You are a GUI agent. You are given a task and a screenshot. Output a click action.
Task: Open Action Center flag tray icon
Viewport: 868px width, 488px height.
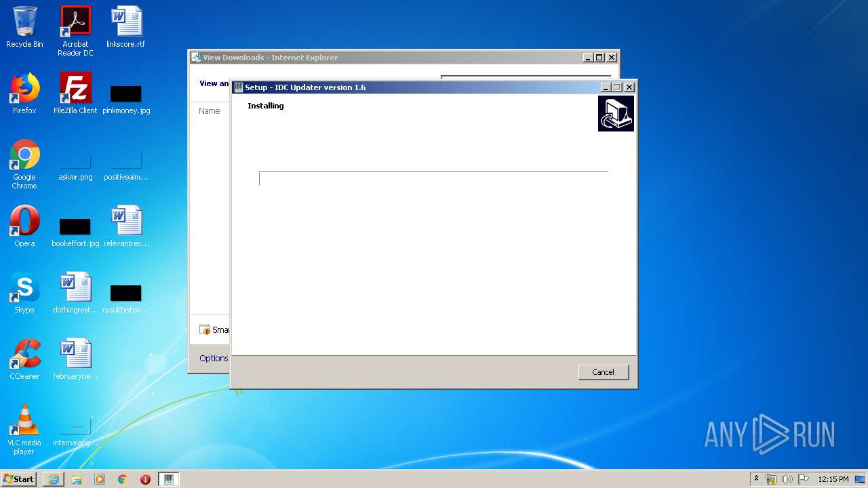click(804, 479)
